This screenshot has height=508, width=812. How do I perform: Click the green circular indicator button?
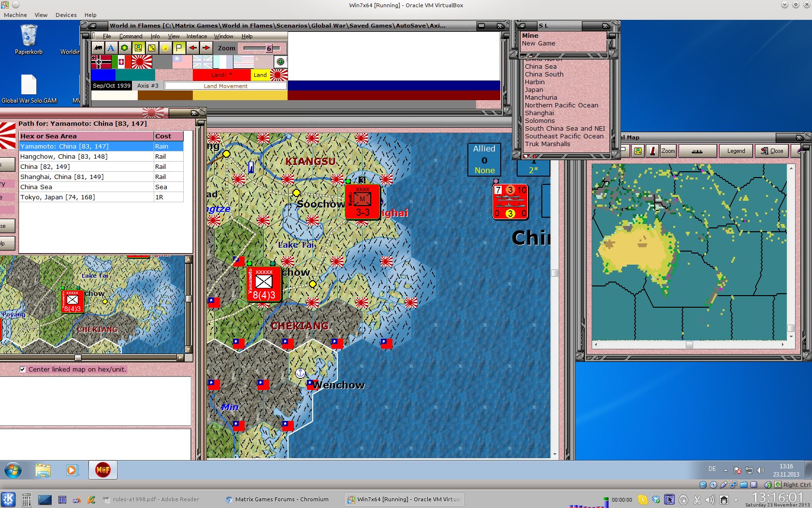[x=280, y=62]
